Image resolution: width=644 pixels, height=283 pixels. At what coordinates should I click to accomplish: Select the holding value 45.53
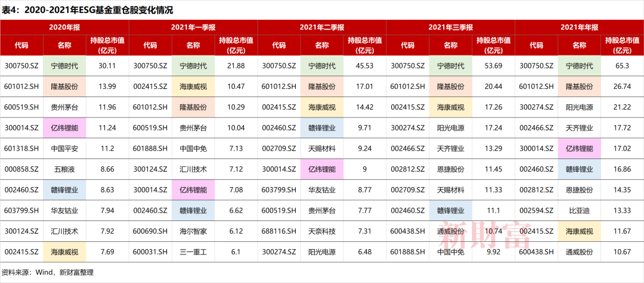365,66
